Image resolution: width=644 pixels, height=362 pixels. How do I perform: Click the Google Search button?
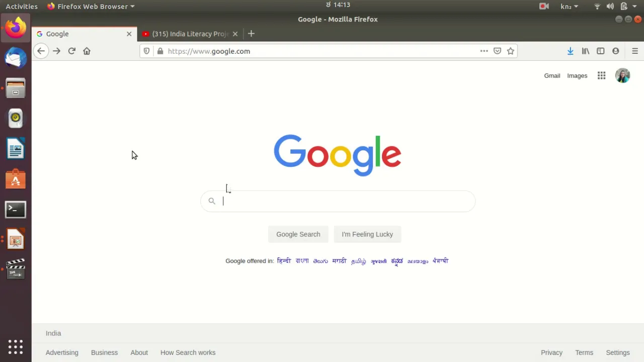298,234
